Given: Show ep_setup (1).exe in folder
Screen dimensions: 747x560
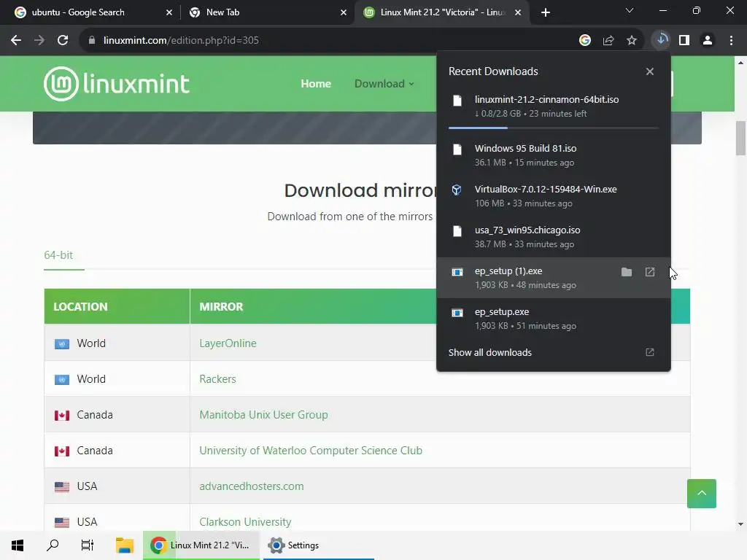Looking at the screenshot, I should pyautogui.click(x=627, y=272).
